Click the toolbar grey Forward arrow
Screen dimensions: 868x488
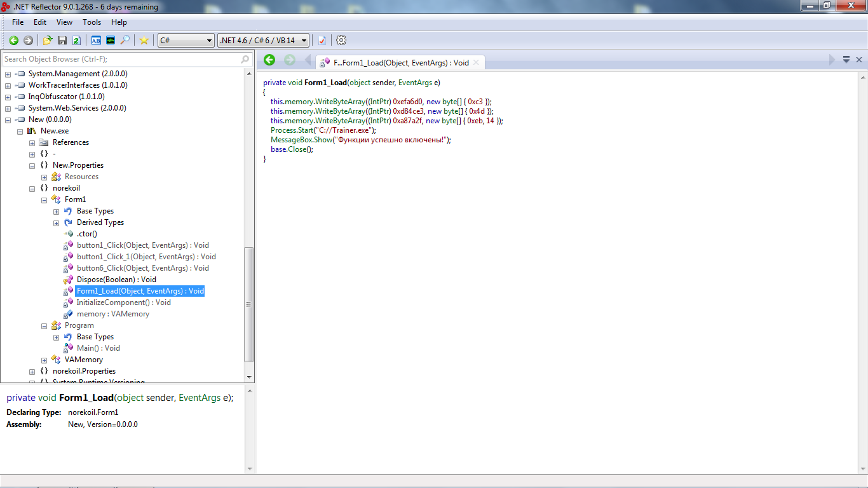tap(28, 40)
